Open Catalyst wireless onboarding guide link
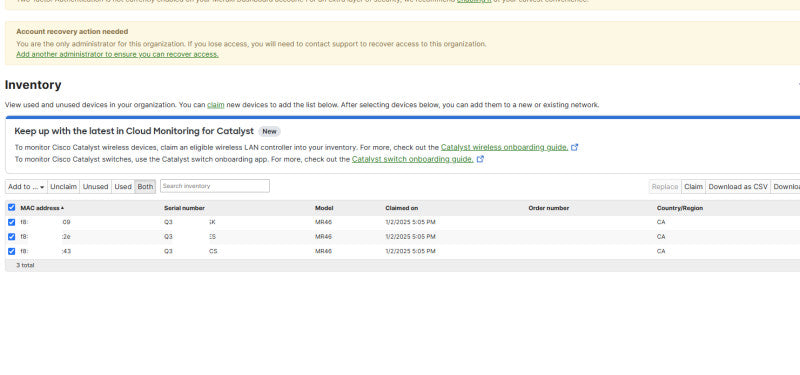Image resolution: width=800 pixels, height=375 pixels. click(x=505, y=147)
